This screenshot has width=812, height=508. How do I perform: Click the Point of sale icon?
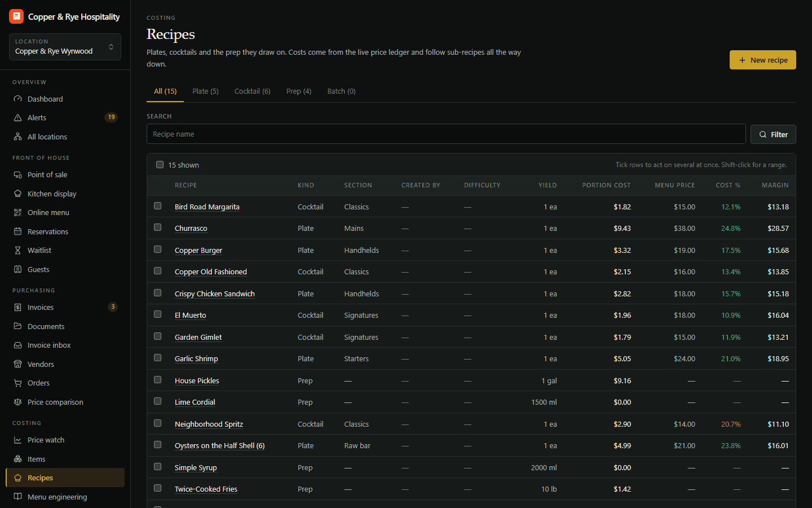click(17, 174)
